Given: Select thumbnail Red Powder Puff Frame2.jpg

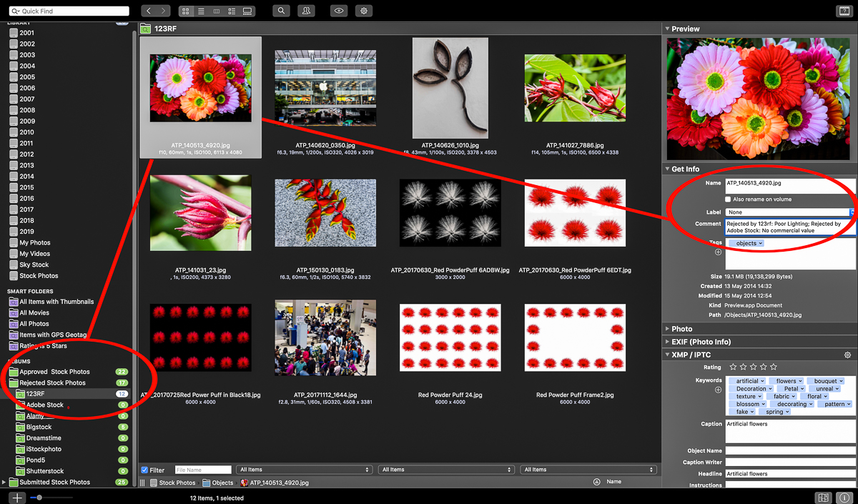Looking at the screenshot, I should pos(575,337).
